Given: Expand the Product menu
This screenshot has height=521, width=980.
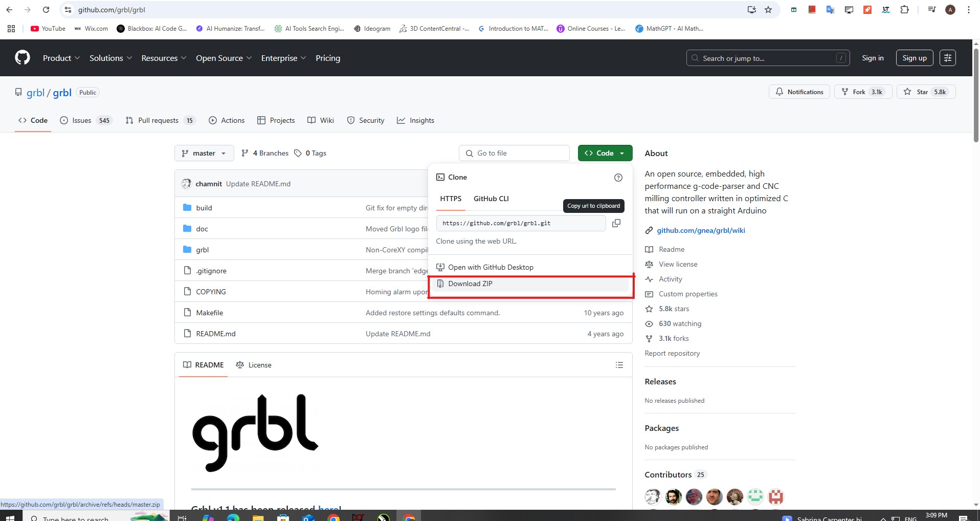Looking at the screenshot, I should click(61, 58).
